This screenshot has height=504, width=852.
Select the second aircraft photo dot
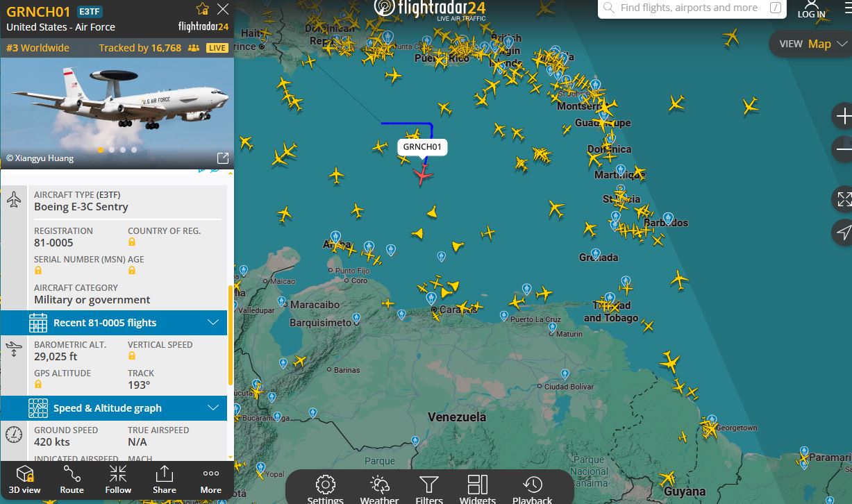pos(112,149)
